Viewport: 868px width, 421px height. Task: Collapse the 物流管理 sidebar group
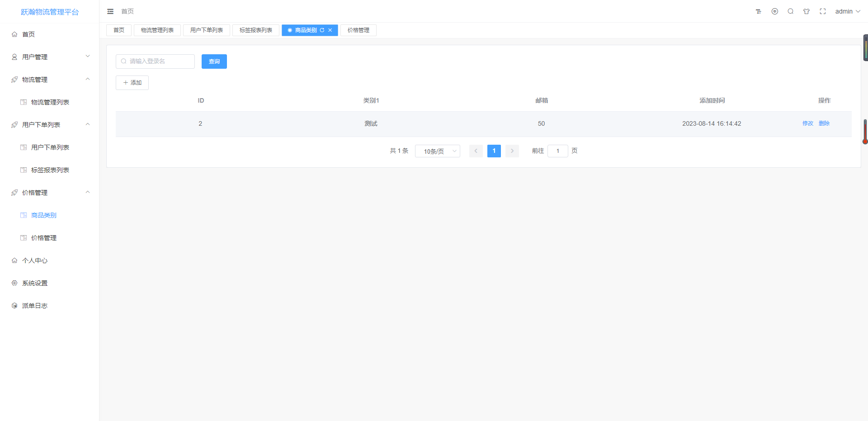(x=50, y=80)
